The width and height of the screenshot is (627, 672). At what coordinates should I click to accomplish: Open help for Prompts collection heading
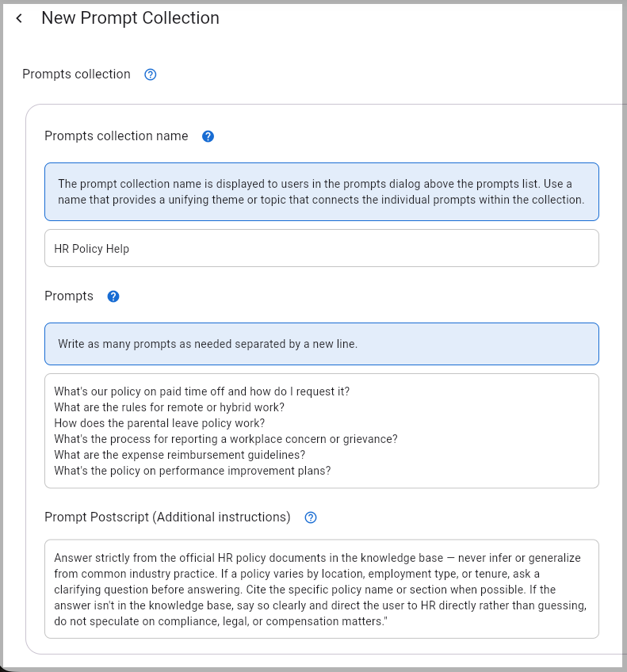coord(151,74)
